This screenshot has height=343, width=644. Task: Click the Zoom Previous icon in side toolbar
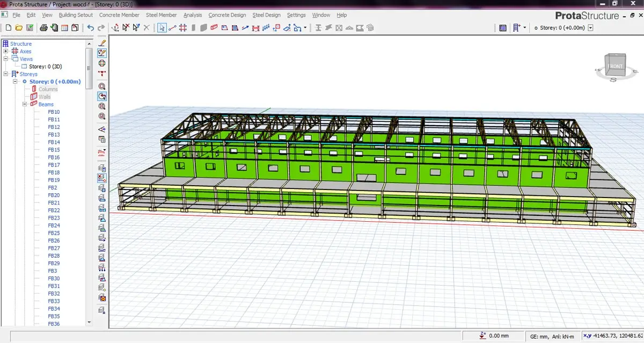(102, 96)
